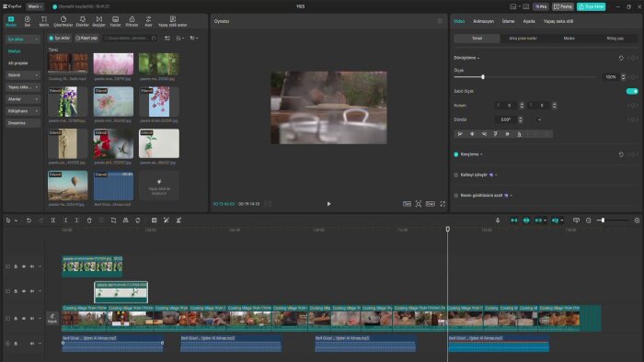Click the Paylaş share button
Image resolution: width=644 pixels, height=362 pixels.
coord(563,6)
